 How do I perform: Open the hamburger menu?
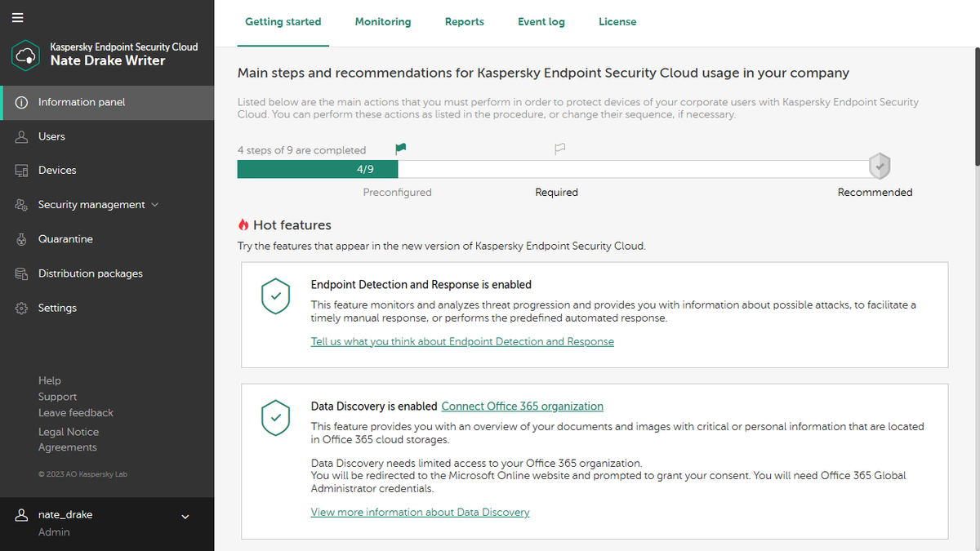click(17, 17)
